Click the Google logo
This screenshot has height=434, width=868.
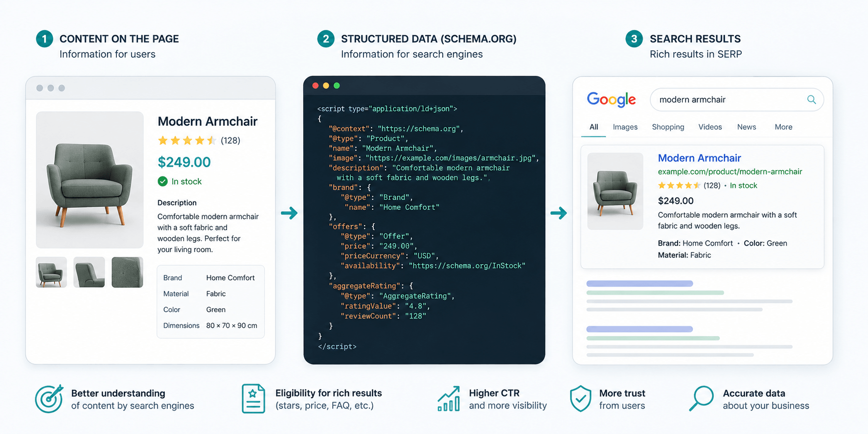point(611,99)
